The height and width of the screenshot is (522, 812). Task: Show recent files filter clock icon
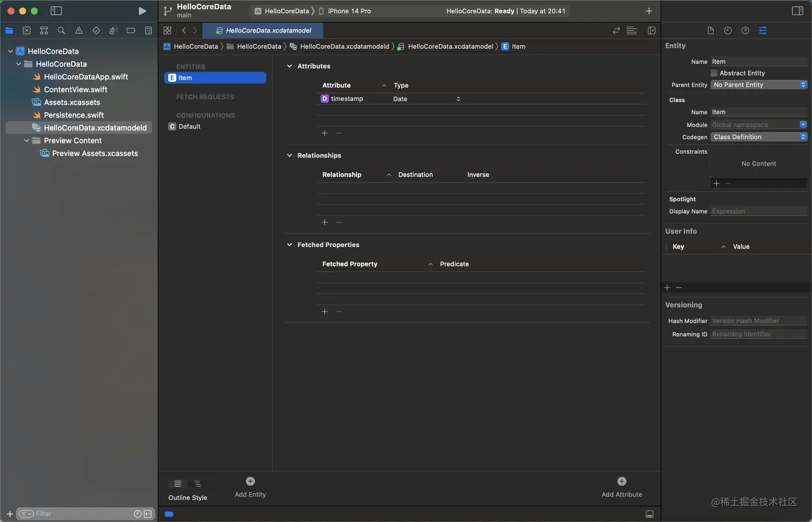tap(137, 514)
